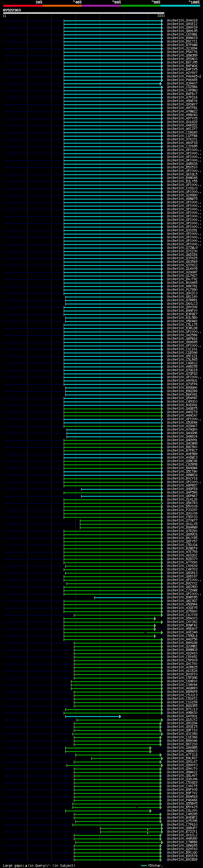
Task: Open hit UniRef100_Q9SEI2
Action: tap(182, 24)
